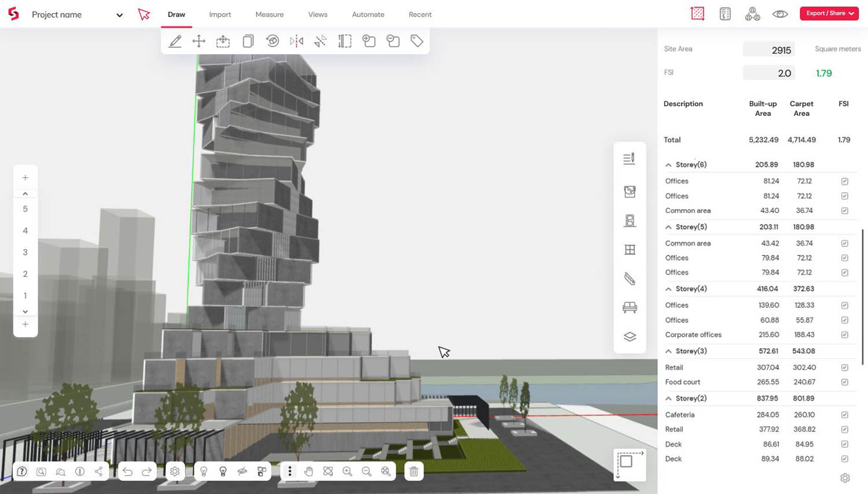The width and height of the screenshot is (868, 494).
Task: Activate the Move tool in top toolbar
Action: click(x=199, y=41)
